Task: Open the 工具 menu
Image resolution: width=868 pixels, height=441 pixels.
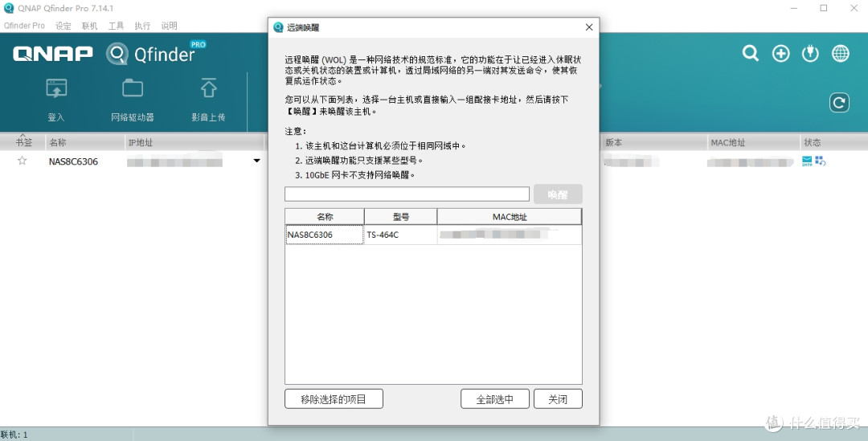Action: 117,26
